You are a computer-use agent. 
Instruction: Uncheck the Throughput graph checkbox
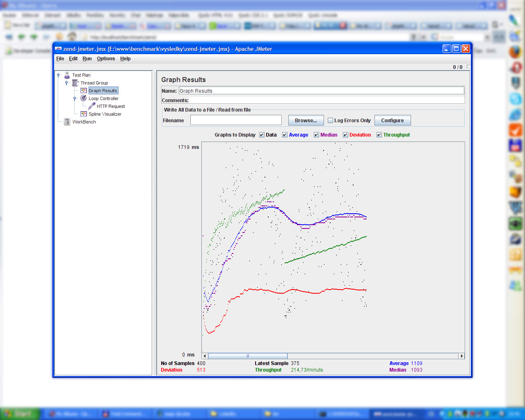pyautogui.click(x=379, y=135)
